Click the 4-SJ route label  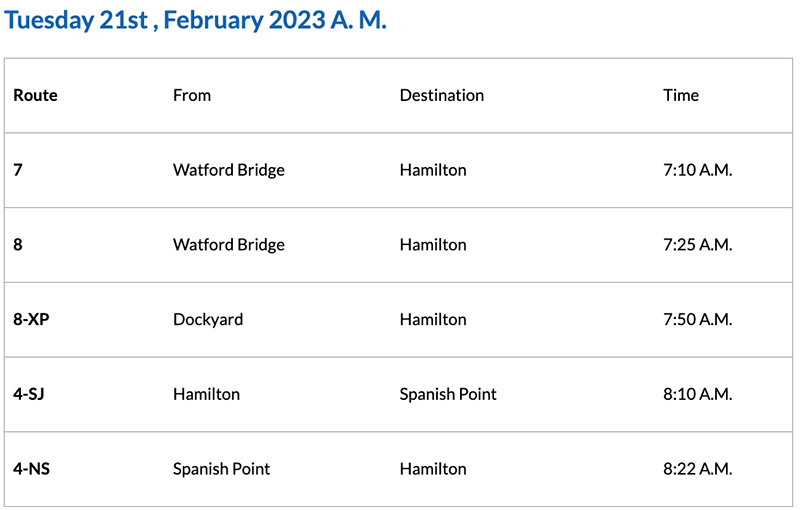click(29, 394)
